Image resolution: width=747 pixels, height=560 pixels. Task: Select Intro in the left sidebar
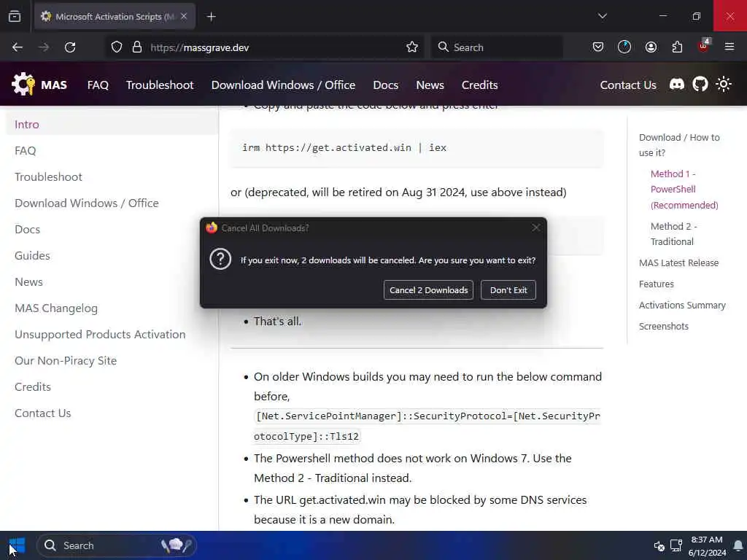[x=112, y=124]
